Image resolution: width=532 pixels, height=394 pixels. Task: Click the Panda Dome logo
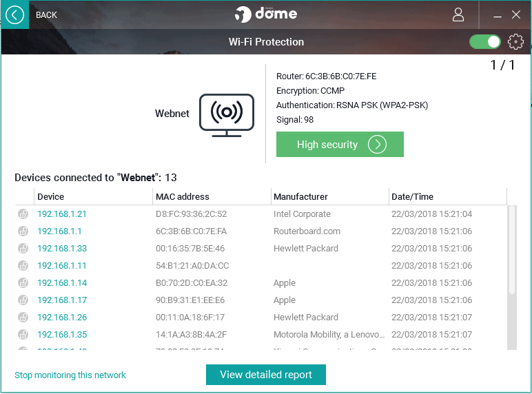click(x=266, y=14)
